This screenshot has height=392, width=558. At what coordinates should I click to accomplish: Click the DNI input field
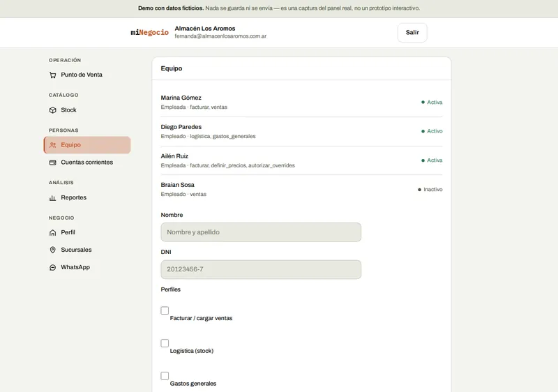[x=261, y=269]
